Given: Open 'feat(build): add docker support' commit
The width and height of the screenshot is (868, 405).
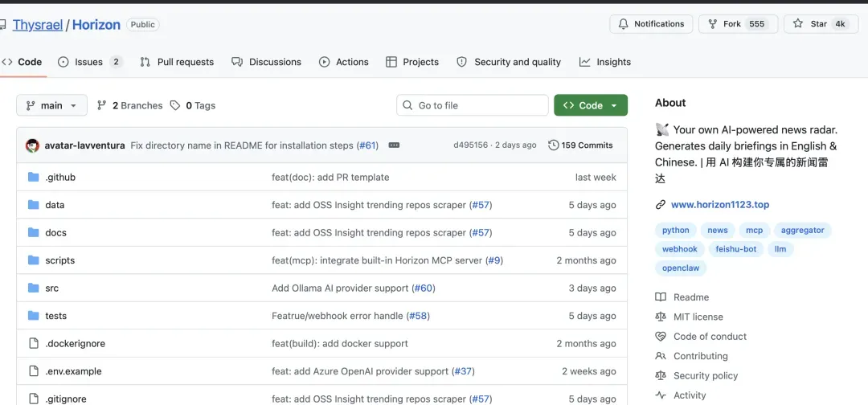Looking at the screenshot, I should pyautogui.click(x=340, y=344).
